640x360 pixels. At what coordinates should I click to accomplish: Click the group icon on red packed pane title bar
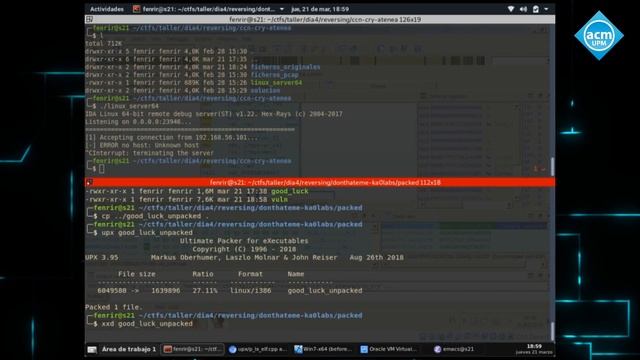click(89, 182)
